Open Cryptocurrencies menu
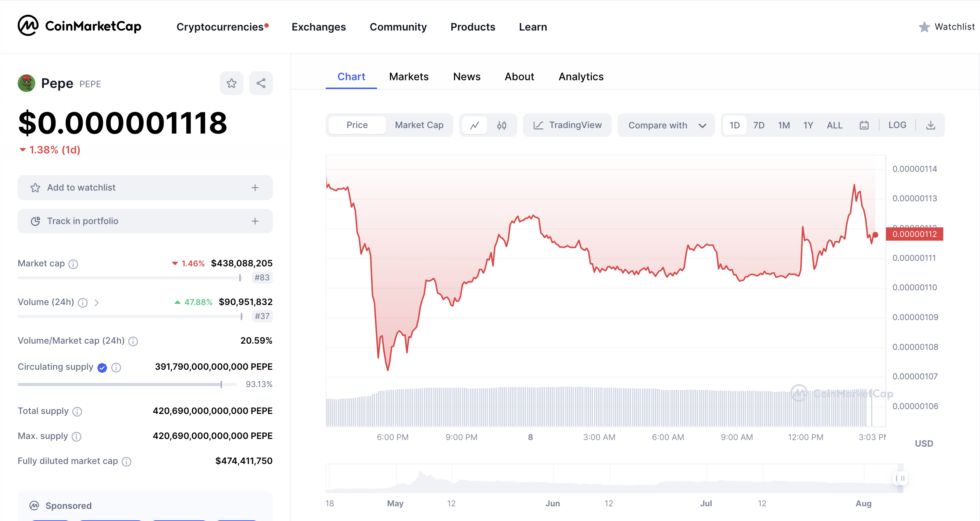This screenshot has height=521, width=980. (222, 27)
